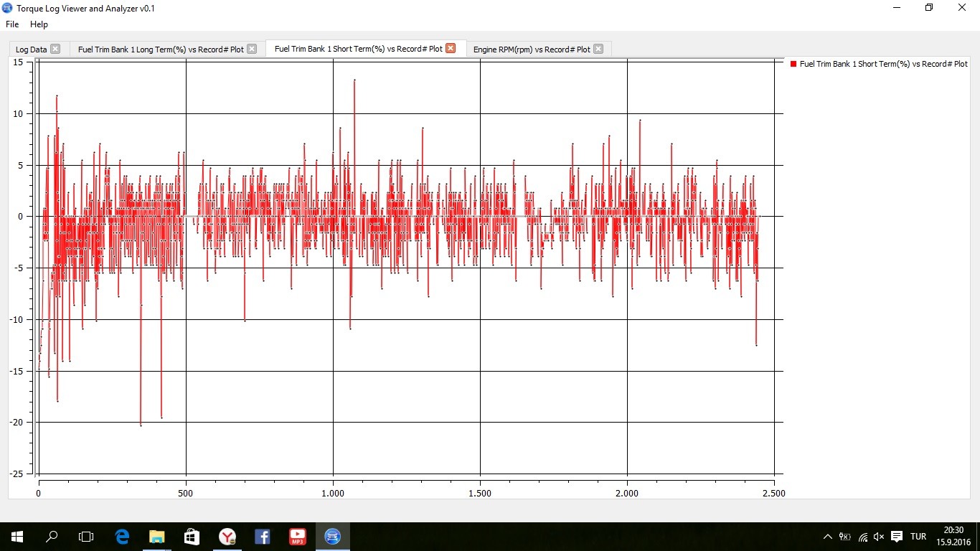Screen dimensions: 980x551
Task: Open the Windows Start menu
Action: [17, 537]
